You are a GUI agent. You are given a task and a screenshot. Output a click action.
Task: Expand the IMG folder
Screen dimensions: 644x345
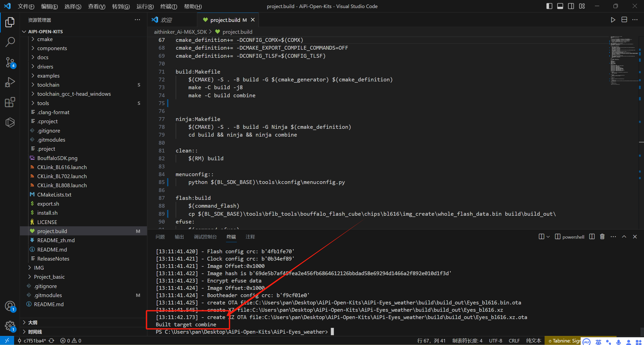[x=29, y=268]
